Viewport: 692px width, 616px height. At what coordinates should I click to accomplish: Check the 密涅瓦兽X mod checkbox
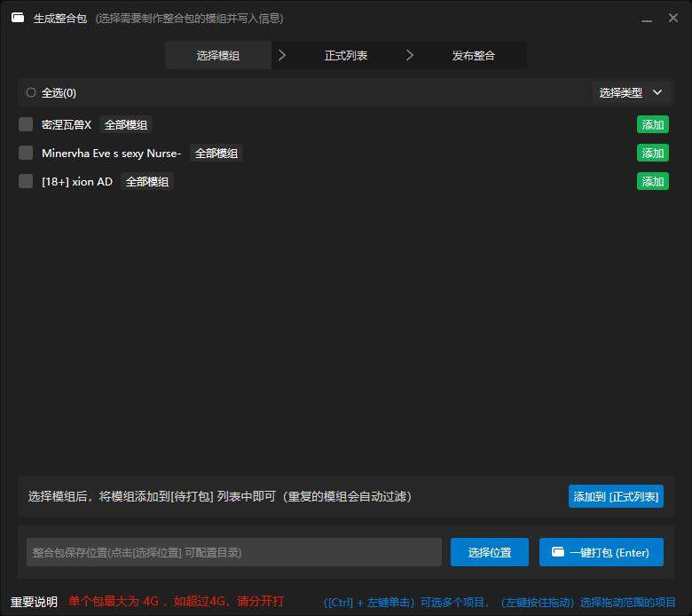tap(26, 124)
